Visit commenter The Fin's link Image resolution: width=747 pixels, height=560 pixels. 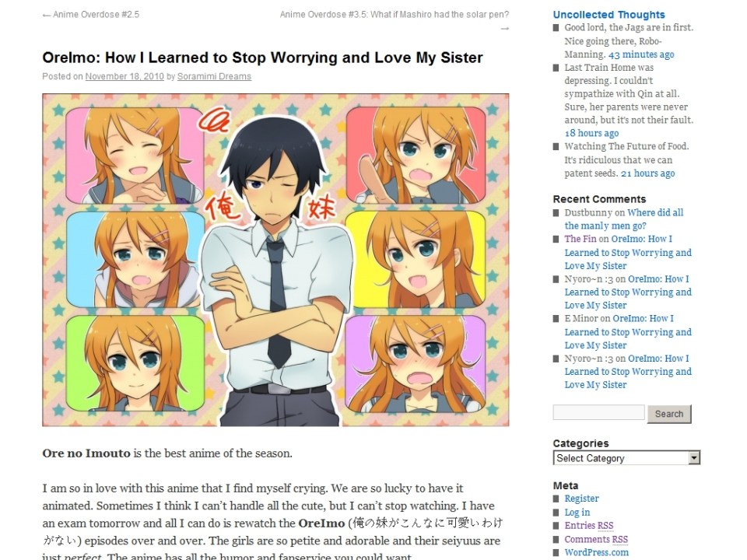[580, 239]
